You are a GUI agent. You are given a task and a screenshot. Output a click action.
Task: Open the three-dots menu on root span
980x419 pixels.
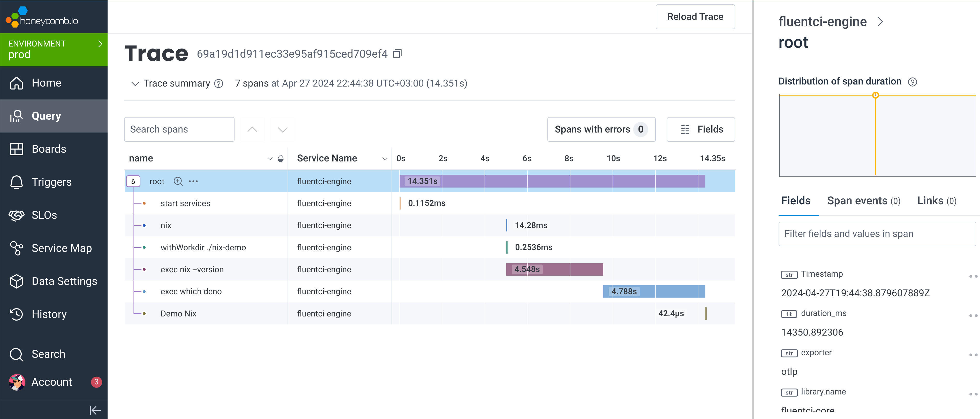pos(193,181)
